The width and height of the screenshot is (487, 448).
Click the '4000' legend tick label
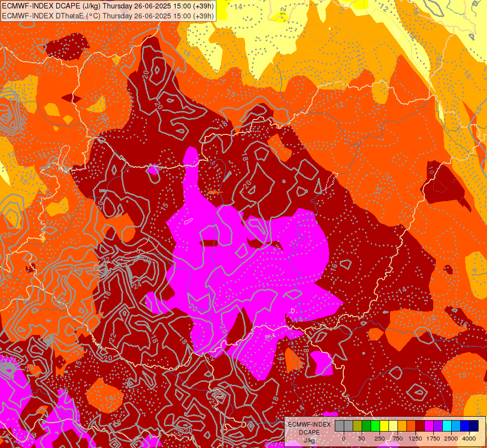(x=469, y=439)
